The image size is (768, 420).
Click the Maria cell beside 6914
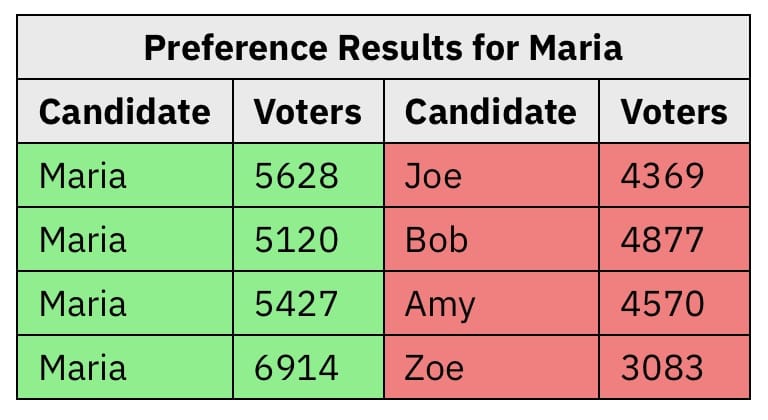coord(125,368)
